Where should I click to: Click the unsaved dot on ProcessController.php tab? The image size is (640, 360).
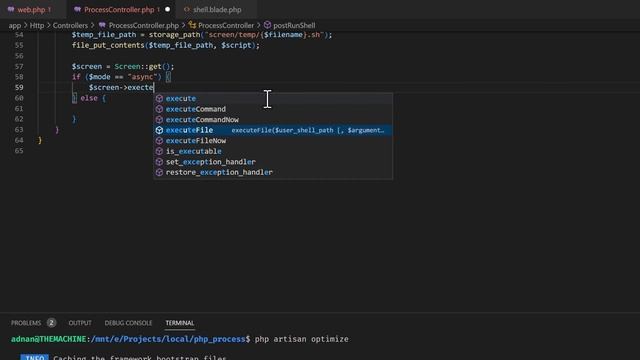167,9
